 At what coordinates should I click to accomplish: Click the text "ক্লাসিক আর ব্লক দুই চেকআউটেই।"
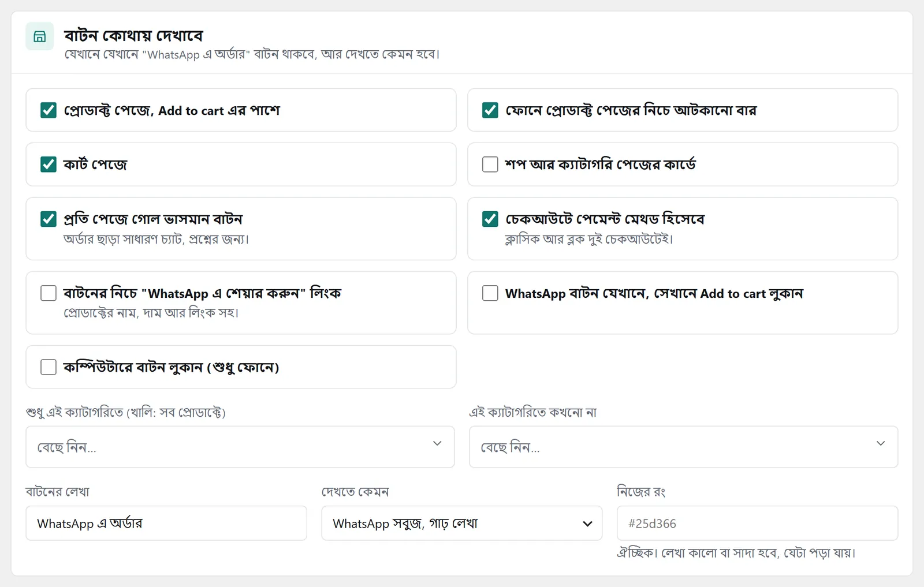pyautogui.click(x=589, y=239)
